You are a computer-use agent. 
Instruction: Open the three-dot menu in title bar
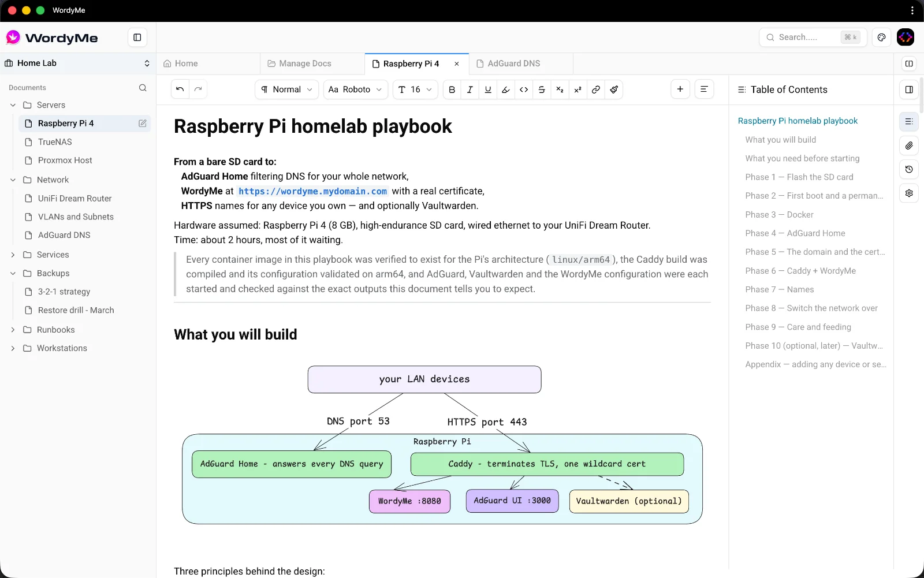pyautogui.click(x=912, y=10)
